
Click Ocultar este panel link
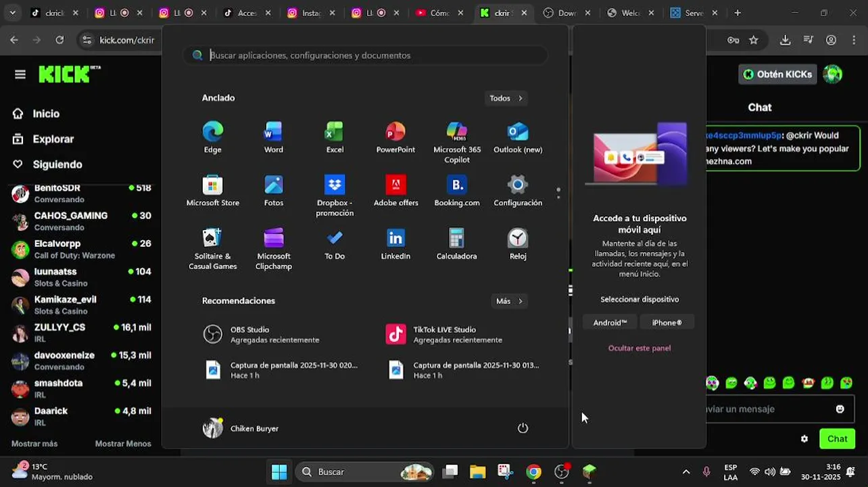(x=640, y=348)
